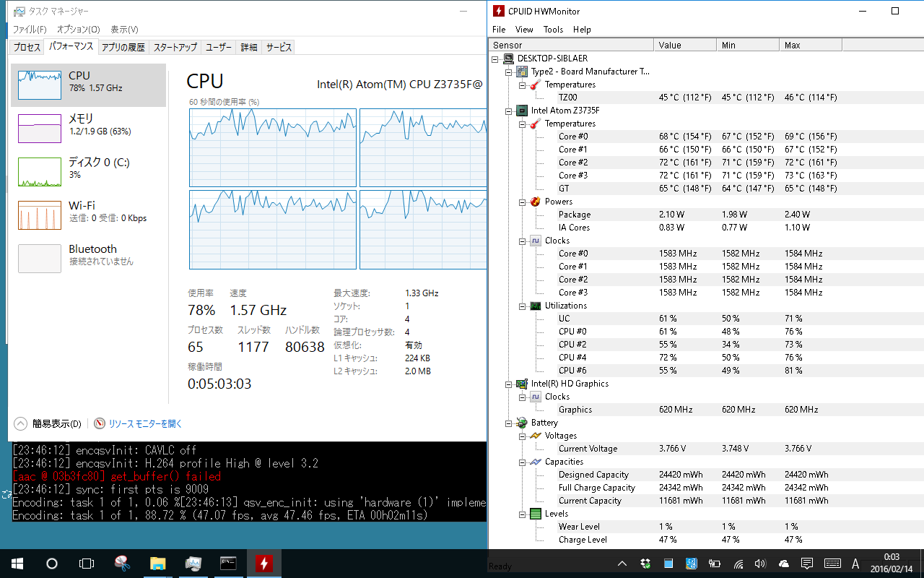Click the Powers flame icon
The image size is (924, 578).
[x=535, y=202]
